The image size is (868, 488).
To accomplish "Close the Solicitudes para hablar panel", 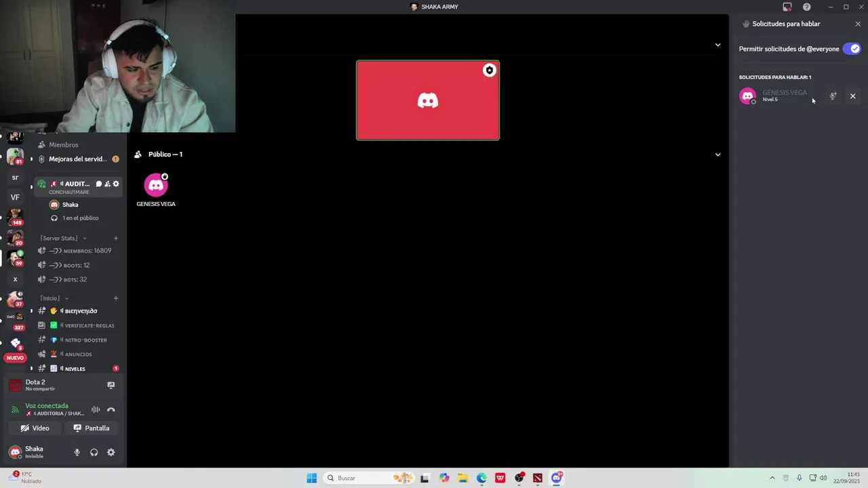I will tap(858, 24).
